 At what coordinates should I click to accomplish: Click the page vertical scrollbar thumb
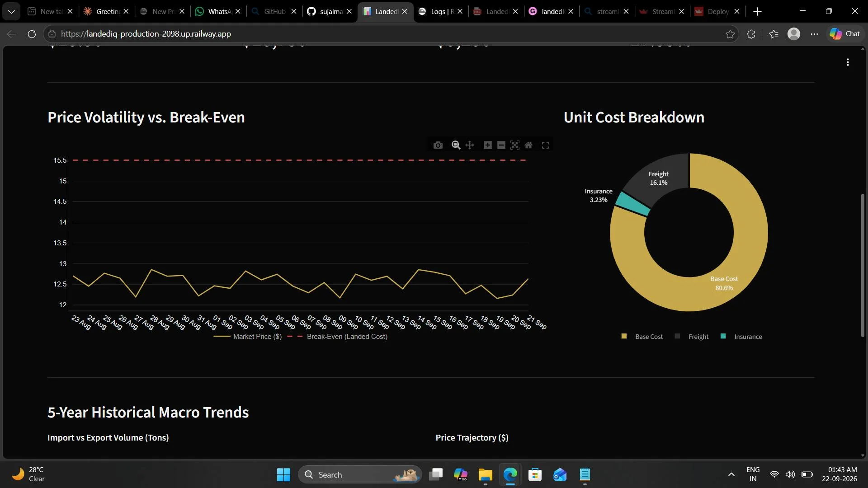(x=863, y=265)
